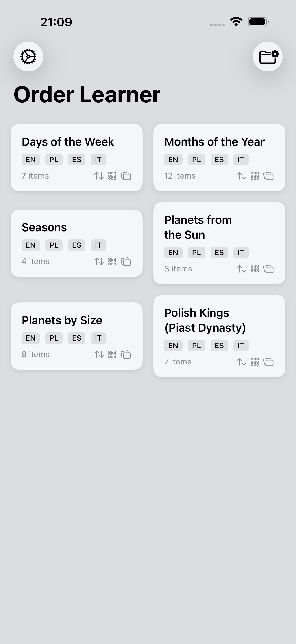The height and width of the screenshot is (644, 296).
Task: Open the Planets from the Sun list
Action: (198, 227)
